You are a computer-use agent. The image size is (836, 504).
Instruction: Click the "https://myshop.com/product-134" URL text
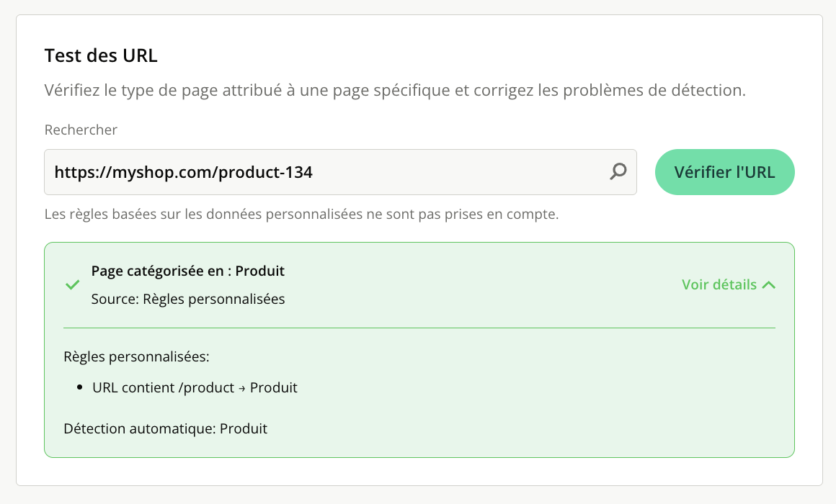coord(183,172)
